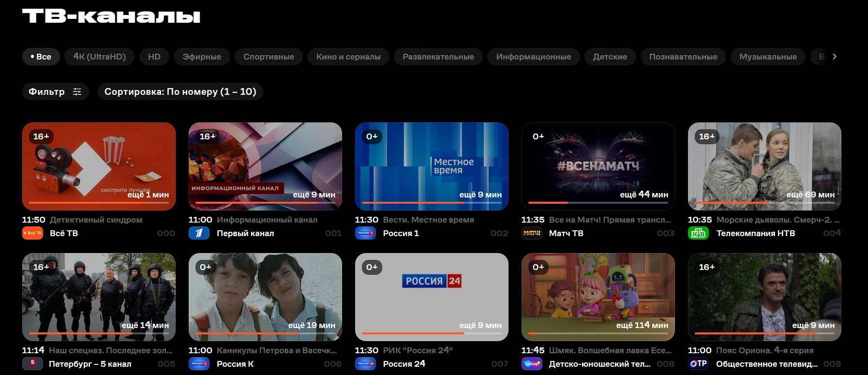Open the Каникулы Петрова и Васечкина thumbnail
The height and width of the screenshot is (375, 868).
tap(265, 297)
